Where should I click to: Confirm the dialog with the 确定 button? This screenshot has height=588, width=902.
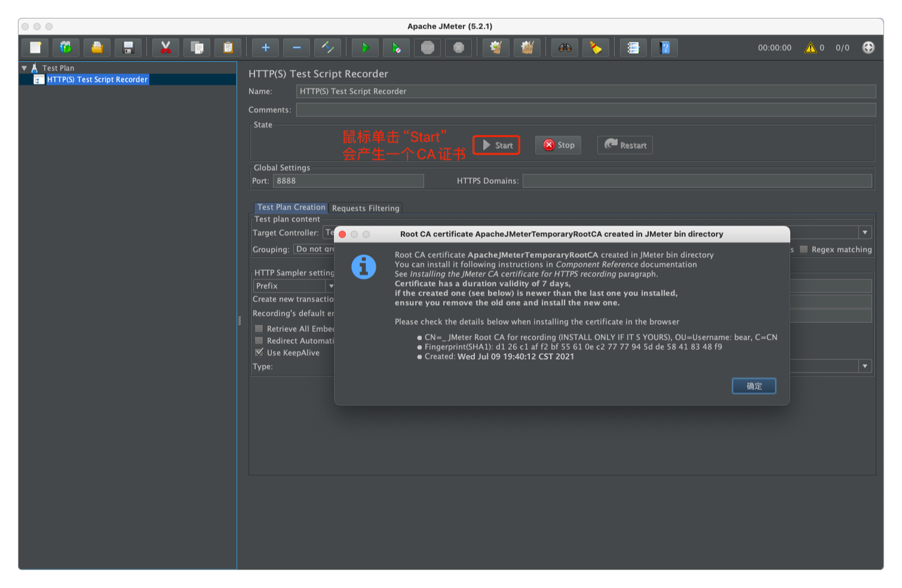pyautogui.click(x=754, y=386)
